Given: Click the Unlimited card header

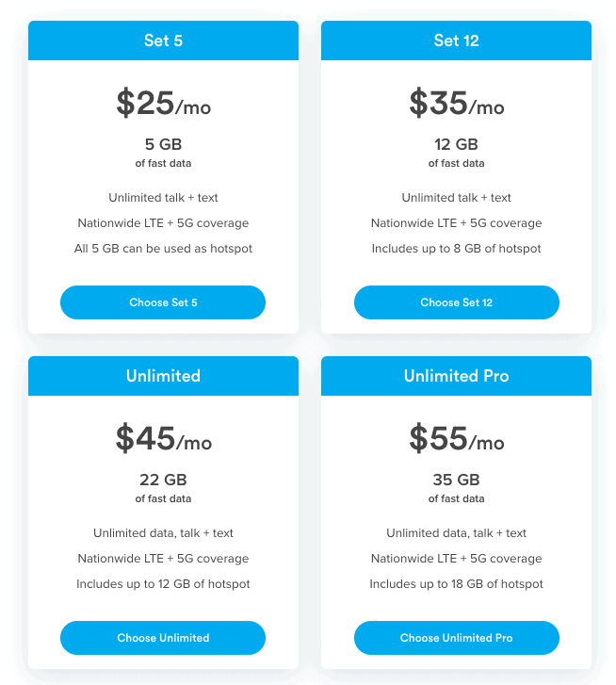Looking at the screenshot, I should (163, 376).
